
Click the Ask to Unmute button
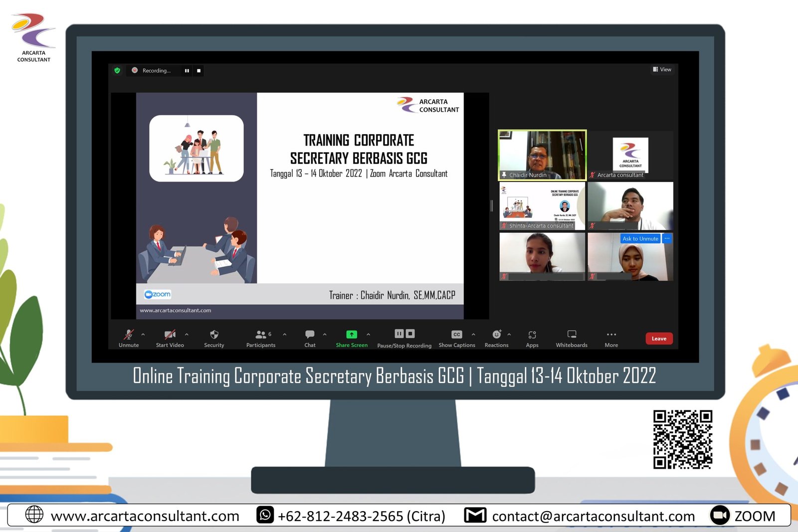(x=640, y=239)
